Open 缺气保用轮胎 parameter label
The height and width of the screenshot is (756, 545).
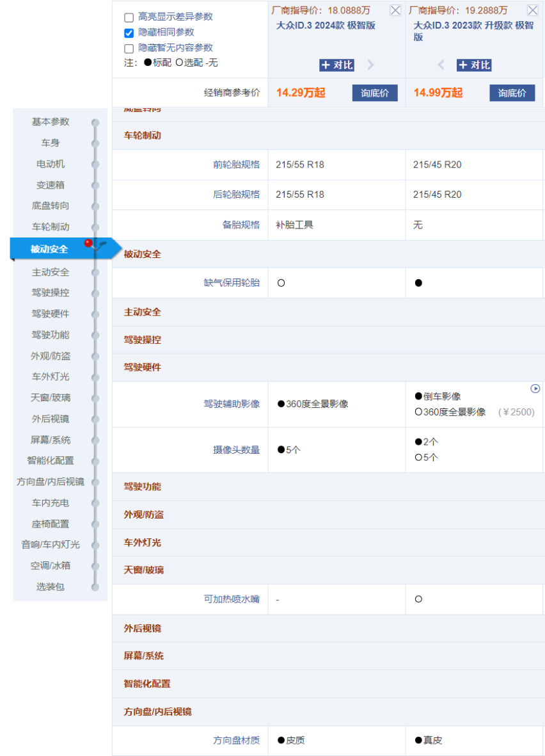232,283
